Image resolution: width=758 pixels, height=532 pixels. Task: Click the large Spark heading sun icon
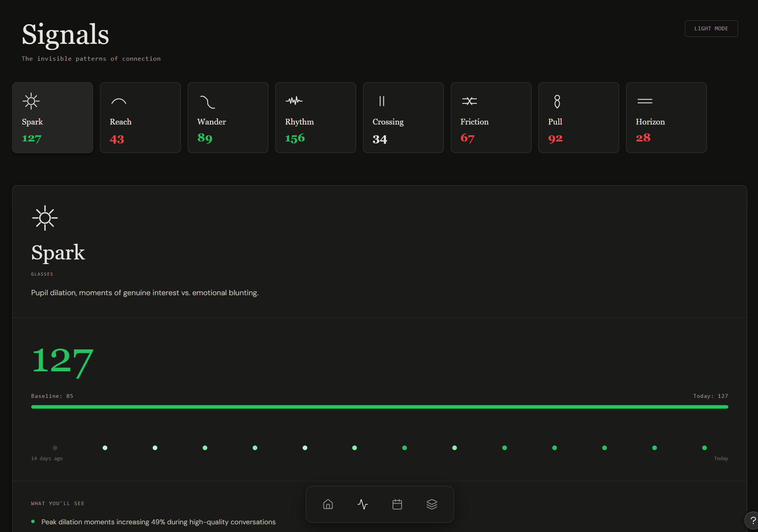(45, 218)
